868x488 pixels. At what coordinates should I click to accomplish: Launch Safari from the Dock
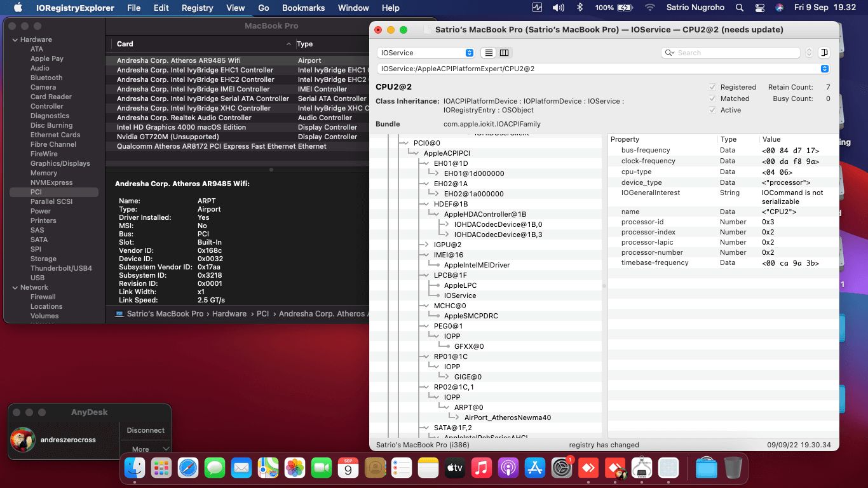188,469
